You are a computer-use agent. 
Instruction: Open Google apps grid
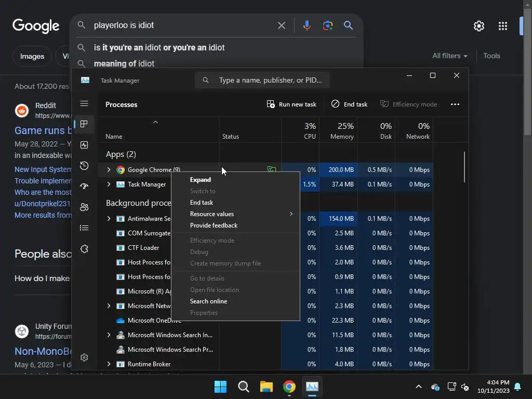503,26
